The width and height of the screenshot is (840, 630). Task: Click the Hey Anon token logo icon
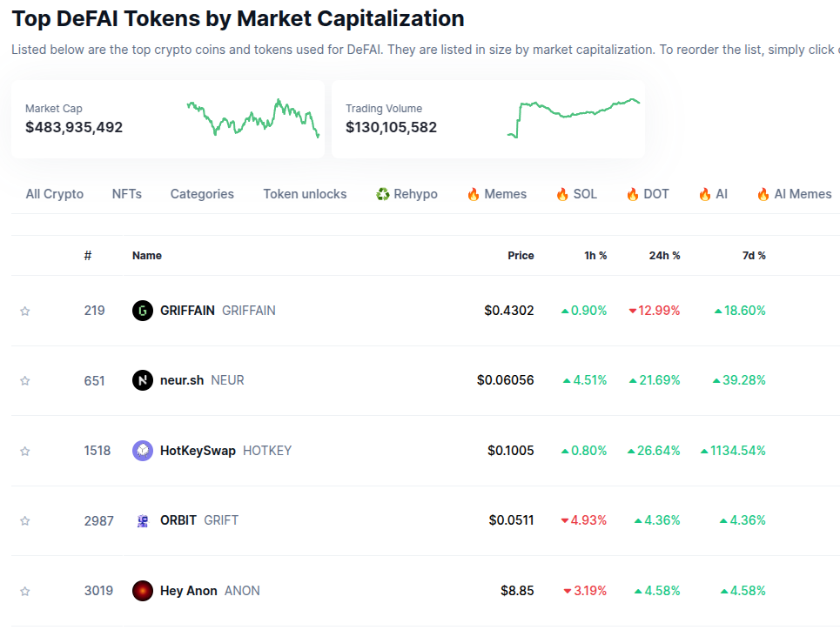[x=143, y=591]
